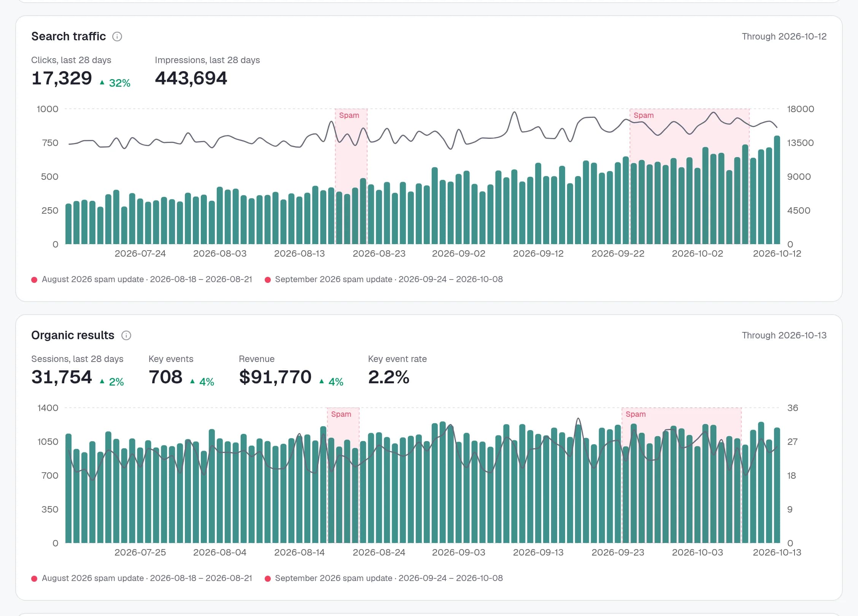Click the 'Sessions, last 28 days' label
This screenshot has height=616, width=858.
(x=77, y=359)
